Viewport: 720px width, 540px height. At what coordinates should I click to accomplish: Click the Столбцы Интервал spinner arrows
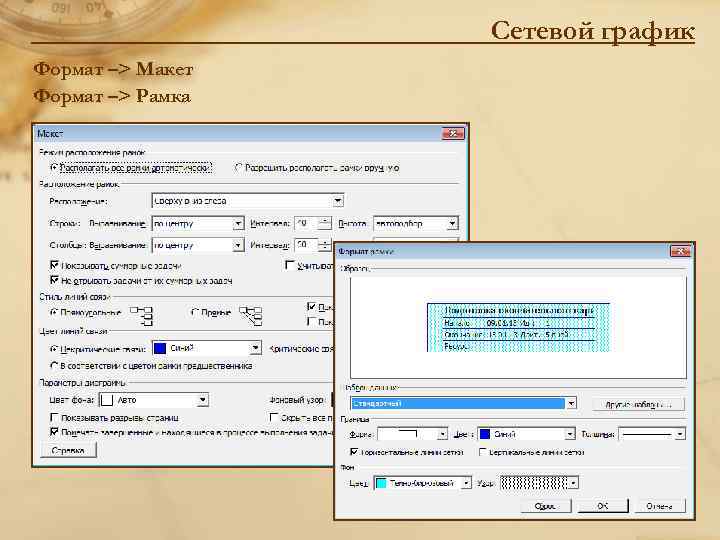click(324, 245)
